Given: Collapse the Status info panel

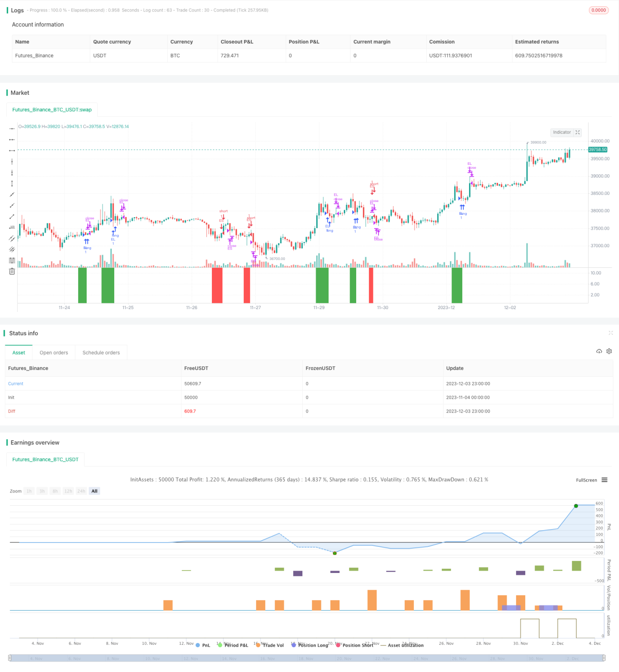Looking at the screenshot, I should 610,333.
